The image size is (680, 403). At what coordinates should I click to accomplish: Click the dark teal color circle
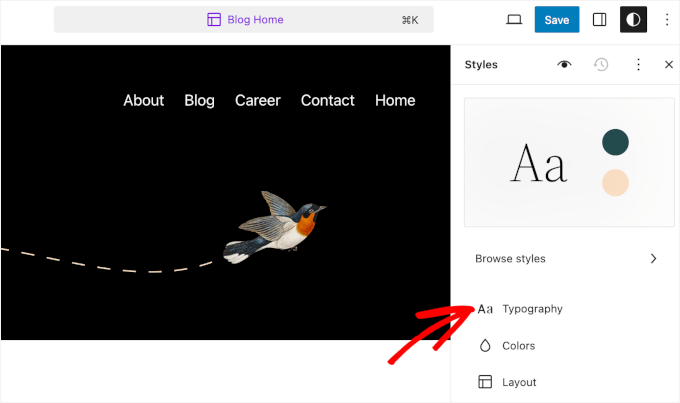[x=615, y=142]
